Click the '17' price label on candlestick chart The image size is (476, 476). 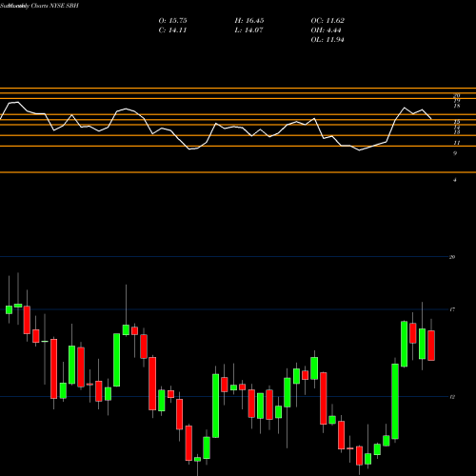tap(452, 309)
